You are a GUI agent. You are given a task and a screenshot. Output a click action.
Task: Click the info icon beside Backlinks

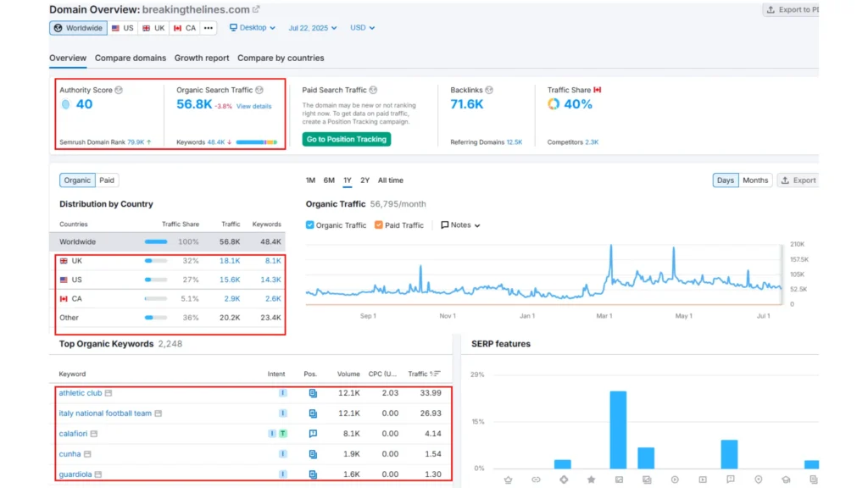(489, 90)
